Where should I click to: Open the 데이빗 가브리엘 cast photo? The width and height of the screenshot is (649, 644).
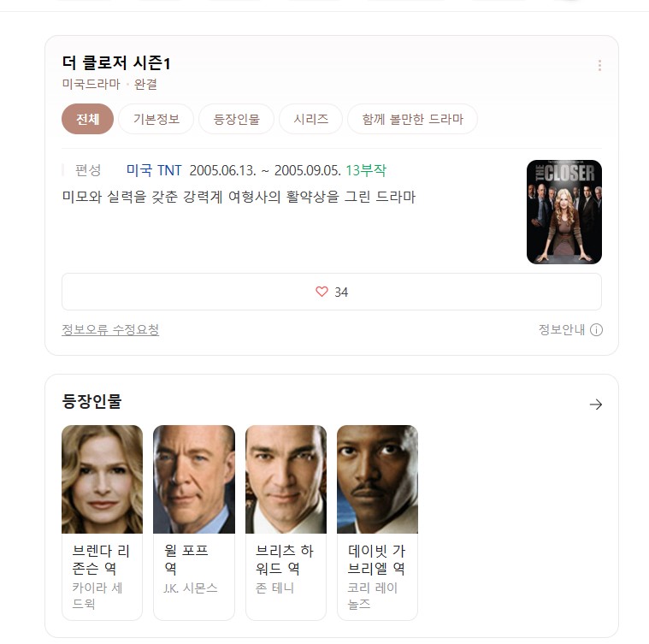[377, 479]
